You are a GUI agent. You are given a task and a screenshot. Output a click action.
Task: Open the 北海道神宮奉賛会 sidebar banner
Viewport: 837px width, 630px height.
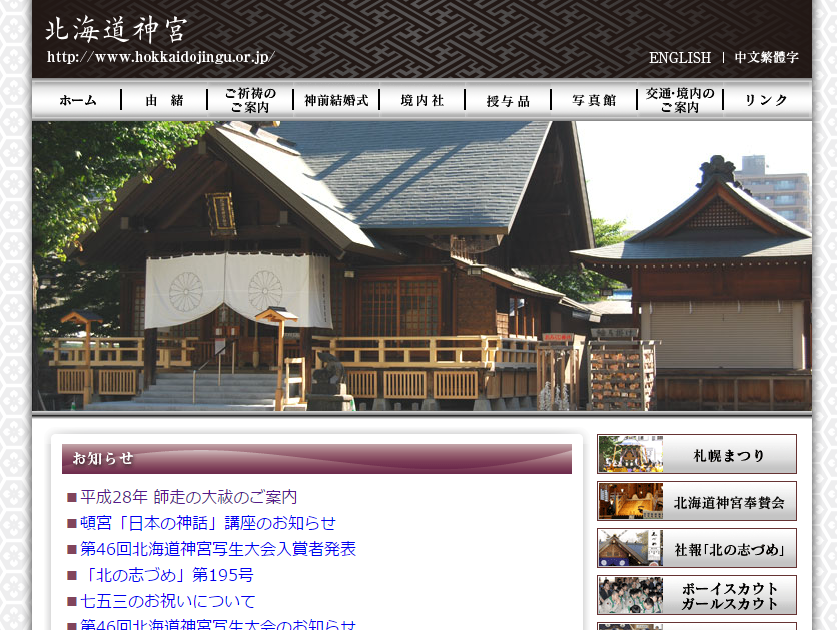point(697,501)
